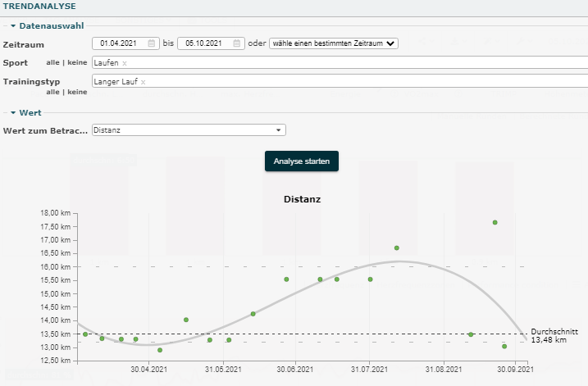The image size is (588, 386).
Task: Remove the Laufen sport tag
Action: click(125, 63)
